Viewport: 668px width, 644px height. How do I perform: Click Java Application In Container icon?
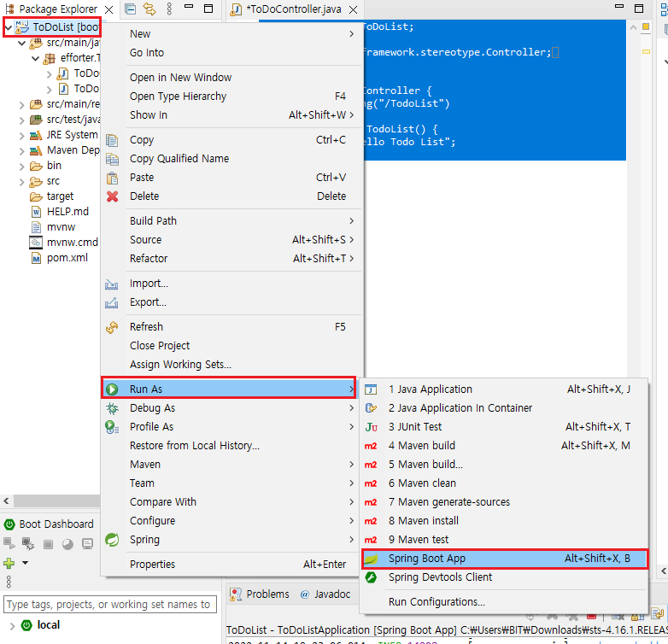coord(371,408)
